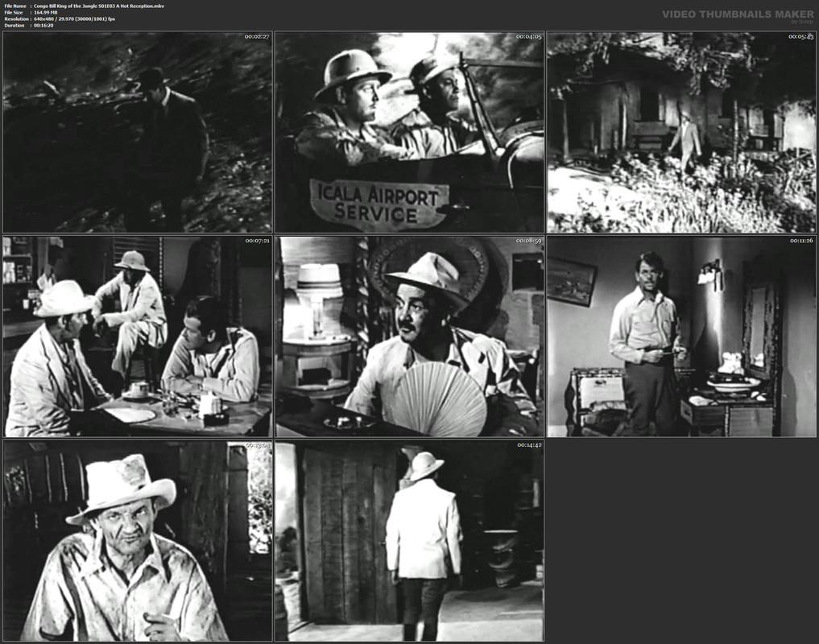Viewport: 819px width, 644px height.
Task: Open the bedroom scene thumbnail at 00:11:26
Action: [681, 336]
